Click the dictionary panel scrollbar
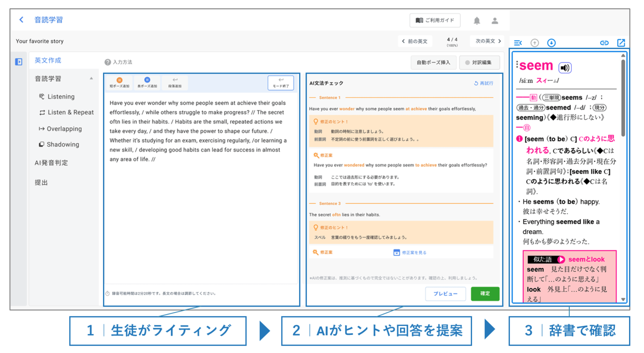 pos(623,98)
